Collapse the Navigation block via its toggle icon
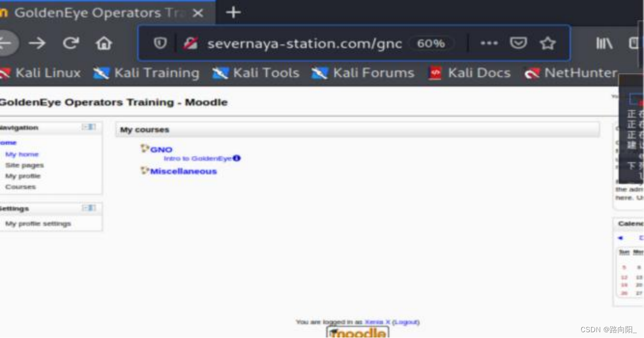Image resolution: width=644 pixels, height=338 pixels. click(x=89, y=127)
